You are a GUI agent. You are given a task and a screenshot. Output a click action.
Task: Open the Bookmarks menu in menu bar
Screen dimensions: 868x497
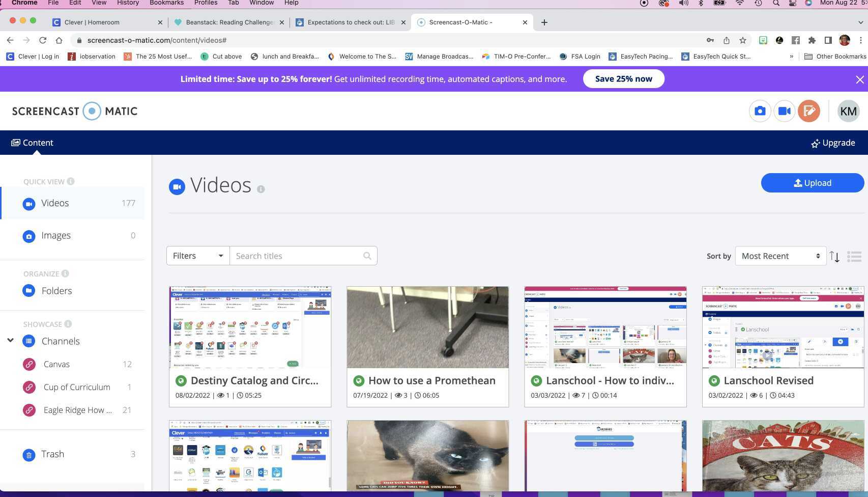click(x=166, y=3)
